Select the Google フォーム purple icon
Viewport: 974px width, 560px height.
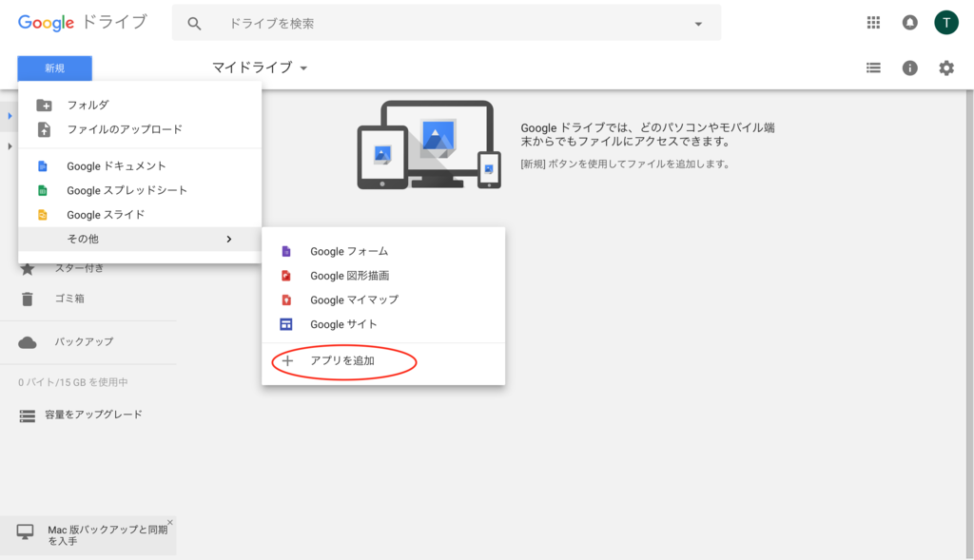click(288, 251)
